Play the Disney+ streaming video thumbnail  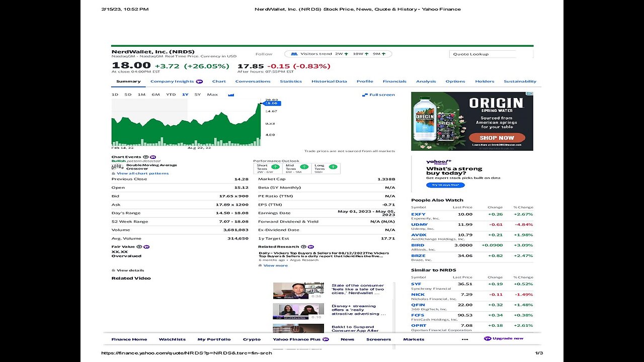tap(298, 311)
